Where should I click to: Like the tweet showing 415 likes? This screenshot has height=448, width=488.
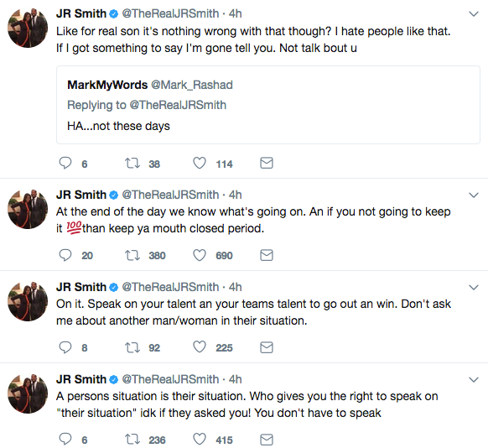(200, 439)
